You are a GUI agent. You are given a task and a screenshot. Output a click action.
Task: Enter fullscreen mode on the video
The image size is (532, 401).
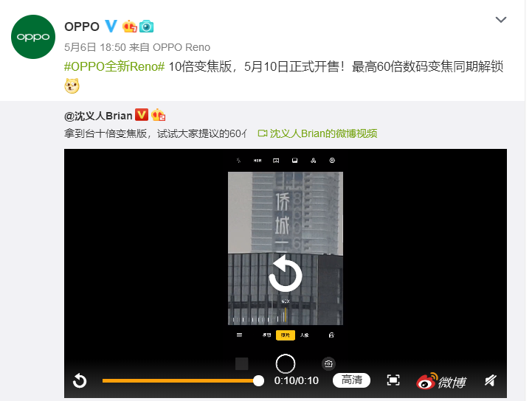click(393, 380)
